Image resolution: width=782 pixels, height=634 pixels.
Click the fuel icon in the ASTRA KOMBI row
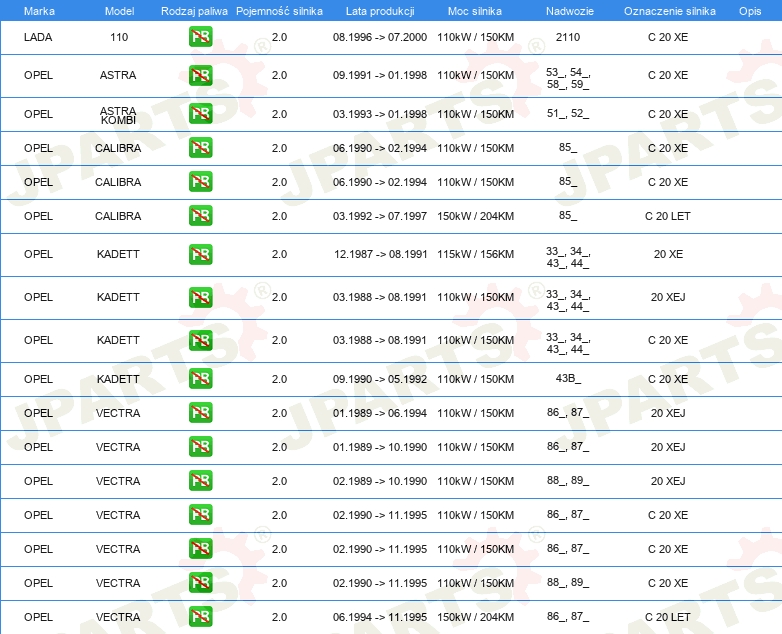(200, 114)
